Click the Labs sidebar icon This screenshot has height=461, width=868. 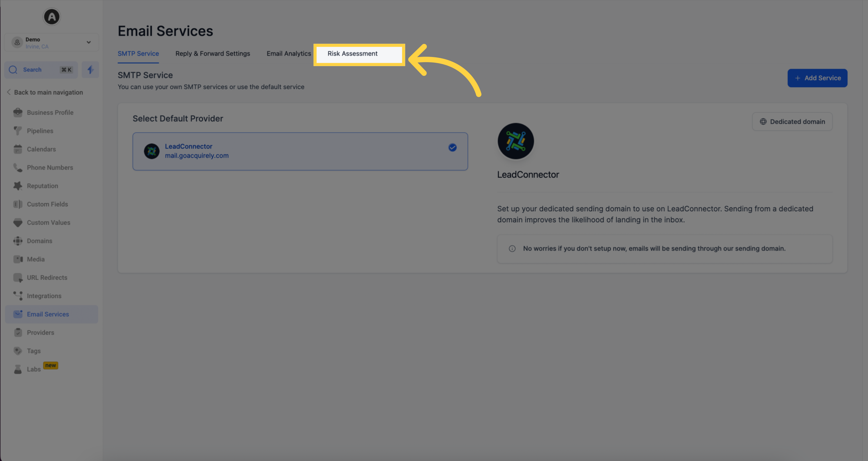tap(18, 368)
